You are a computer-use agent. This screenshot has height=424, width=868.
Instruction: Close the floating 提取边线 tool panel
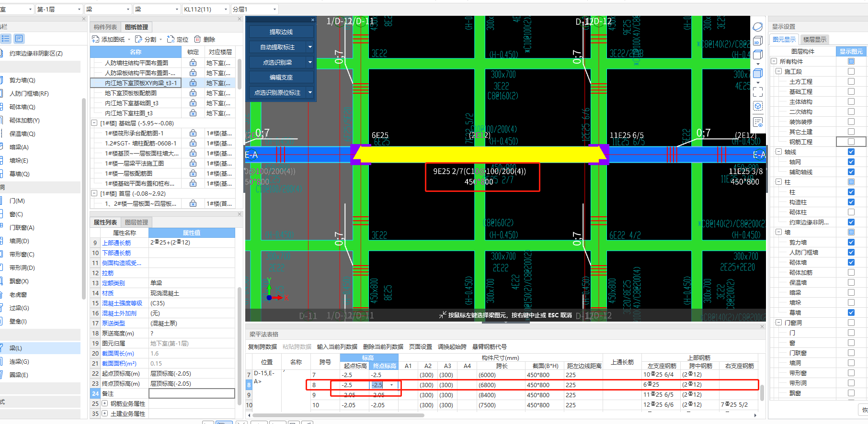(313, 20)
